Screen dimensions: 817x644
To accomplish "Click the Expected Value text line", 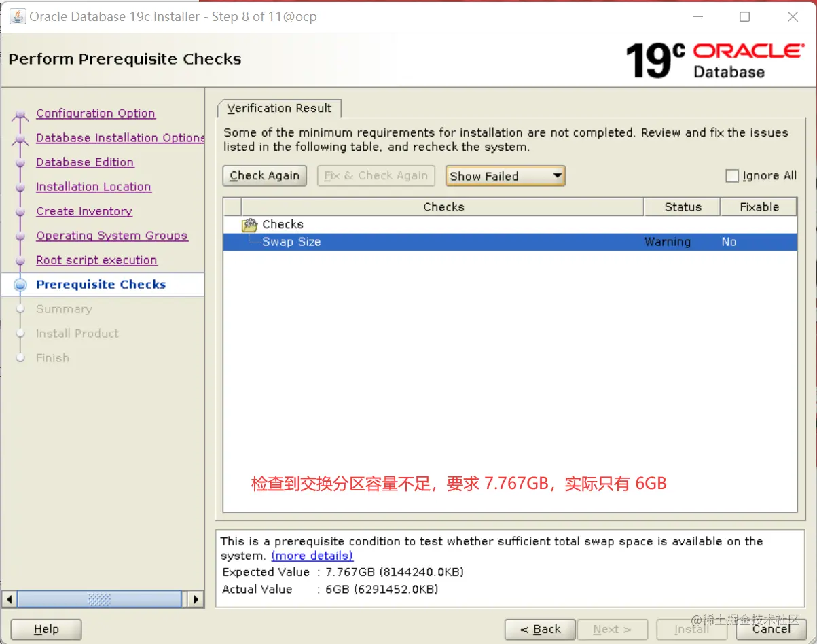I will pyautogui.click(x=343, y=572).
